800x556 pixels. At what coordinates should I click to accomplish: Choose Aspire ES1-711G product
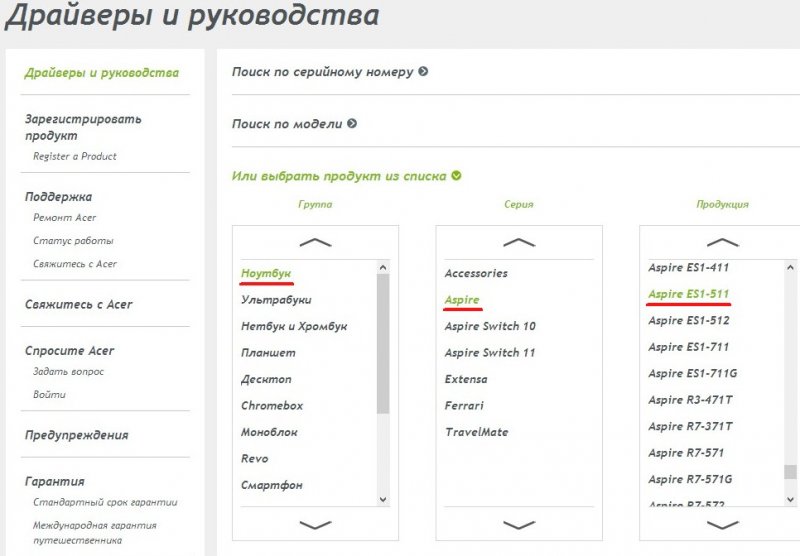pyautogui.click(x=692, y=374)
